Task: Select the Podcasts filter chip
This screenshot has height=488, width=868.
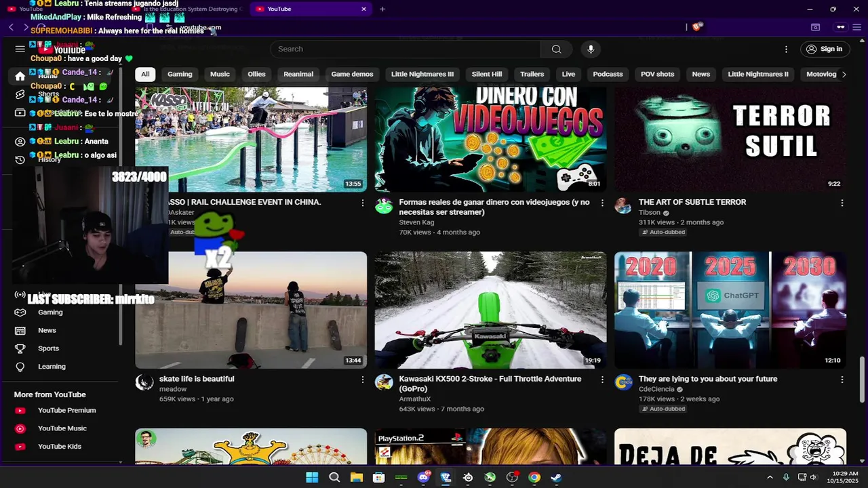Action: (x=608, y=74)
